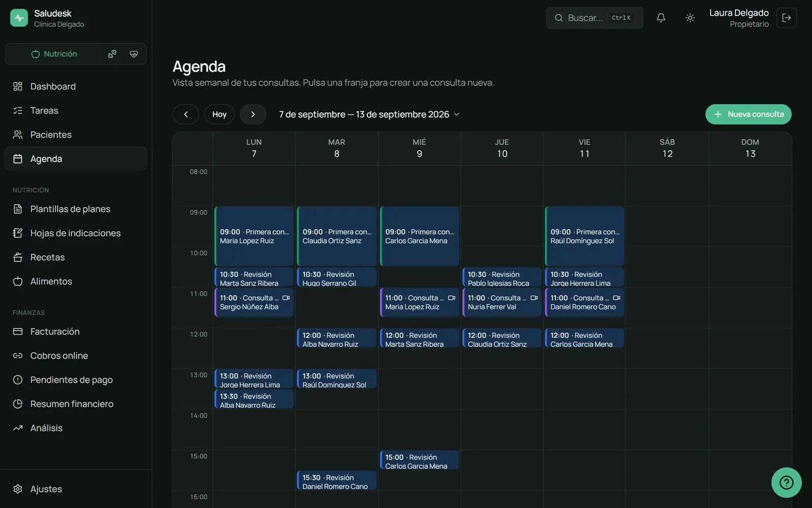Click the Resumen financiero pie icon
This screenshot has width=812, height=508.
pyautogui.click(x=18, y=404)
